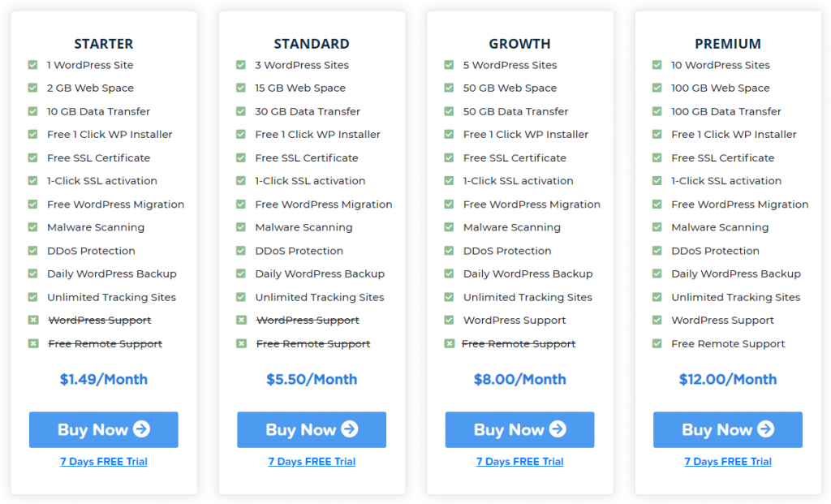Click the check icon beside 1 WordPress Site
The height and width of the screenshot is (504, 831).
tap(32, 65)
